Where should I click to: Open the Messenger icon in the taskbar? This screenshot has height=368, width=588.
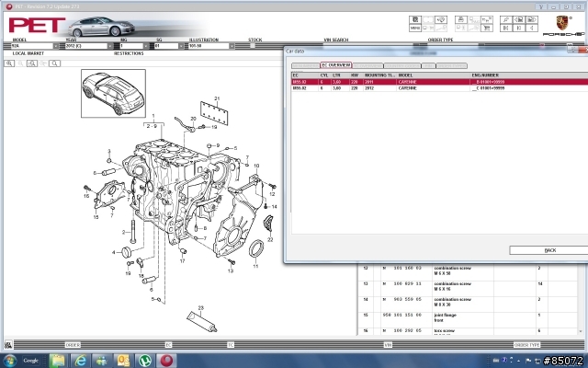coord(102,361)
